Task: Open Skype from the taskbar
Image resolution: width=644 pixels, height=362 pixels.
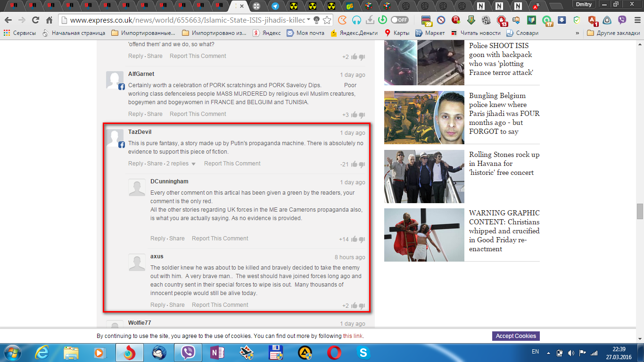Action: [x=363, y=353]
